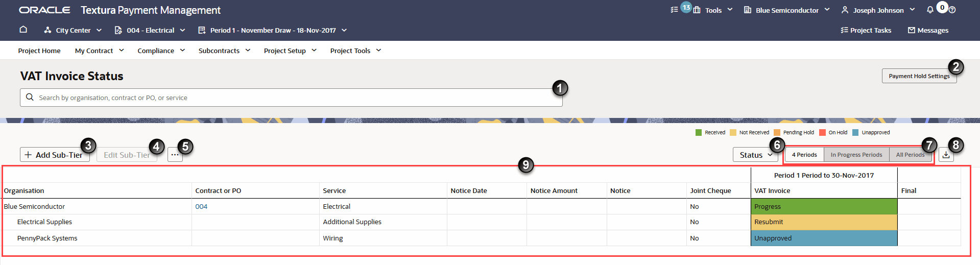The height and width of the screenshot is (265, 980).
Task: Click the Period 1 draw calendar icon
Action: 202,30
